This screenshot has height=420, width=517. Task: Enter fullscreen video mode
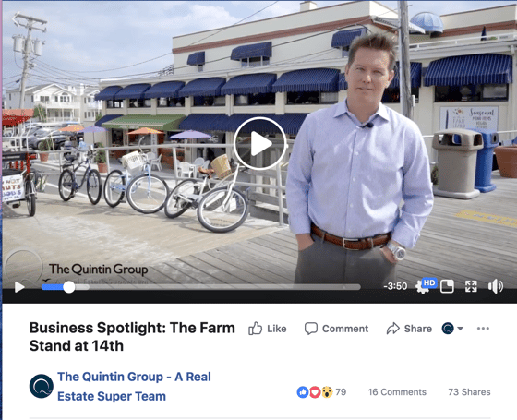click(471, 286)
